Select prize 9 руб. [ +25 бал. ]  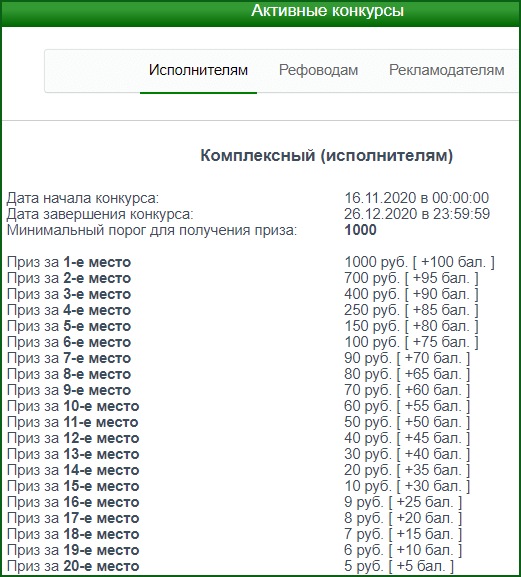coord(403,502)
